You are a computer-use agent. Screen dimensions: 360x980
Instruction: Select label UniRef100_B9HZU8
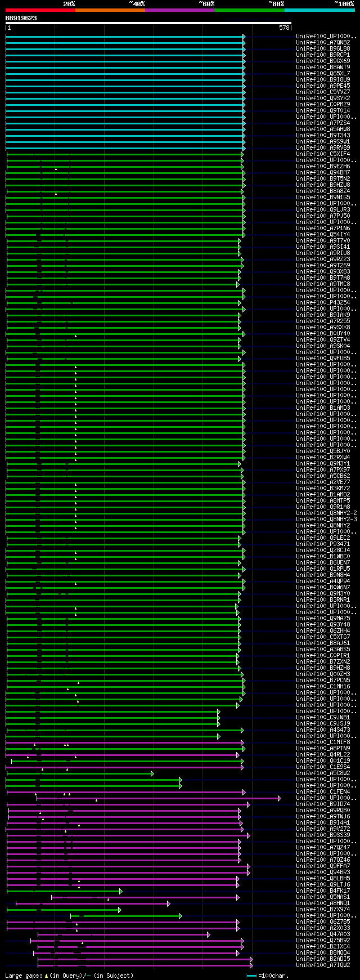click(323, 185)
